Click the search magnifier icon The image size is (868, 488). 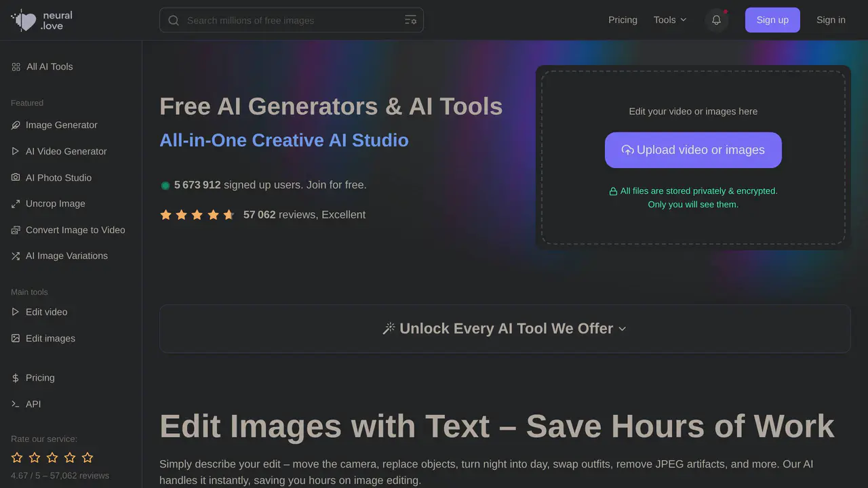[x=174, y=20]
